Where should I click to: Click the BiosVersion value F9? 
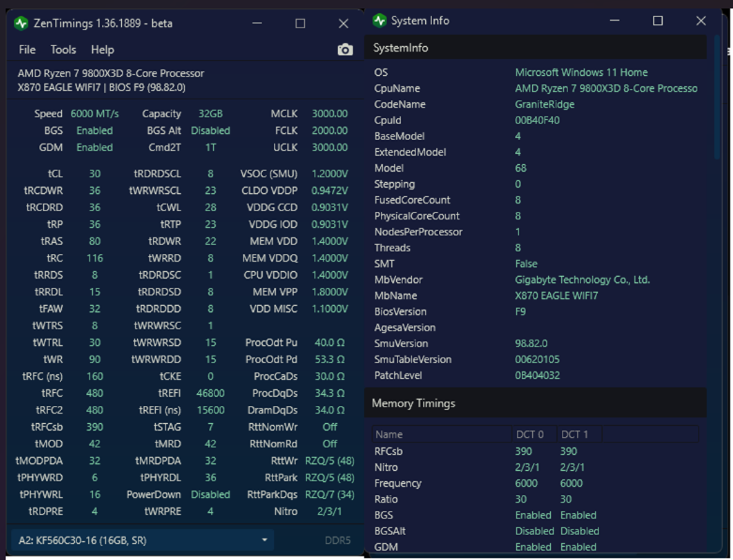tap(520, 311)
